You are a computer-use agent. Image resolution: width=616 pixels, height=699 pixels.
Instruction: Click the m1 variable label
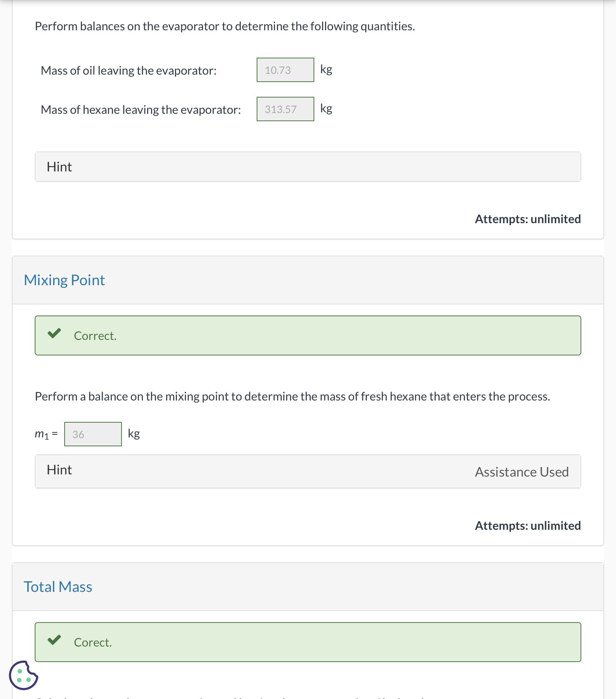click(42, 434)
